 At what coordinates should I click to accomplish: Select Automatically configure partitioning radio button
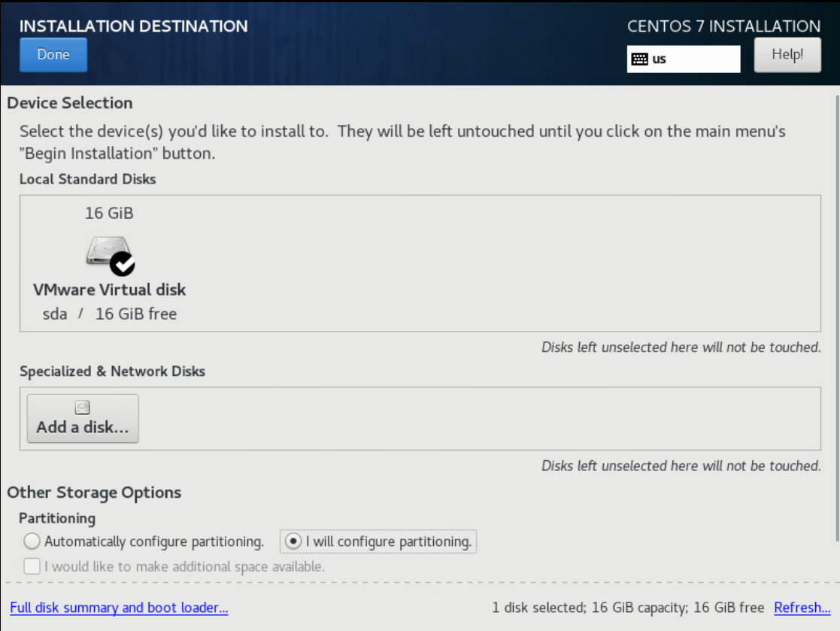click(32, 541)
